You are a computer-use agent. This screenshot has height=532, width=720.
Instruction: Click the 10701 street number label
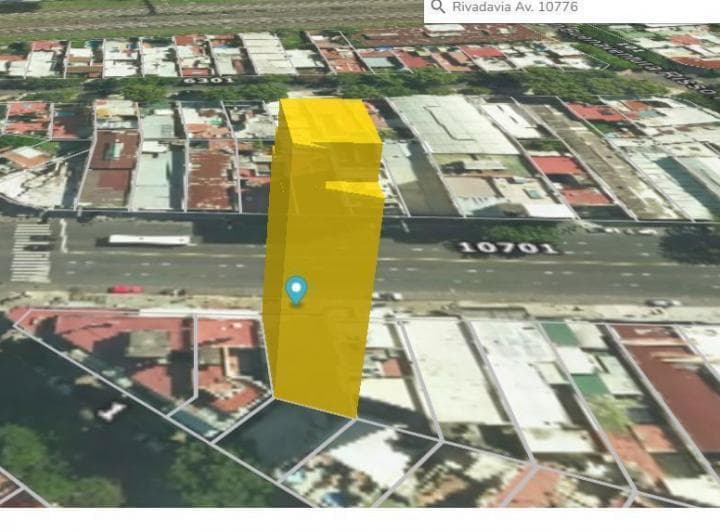coord(508,248)
